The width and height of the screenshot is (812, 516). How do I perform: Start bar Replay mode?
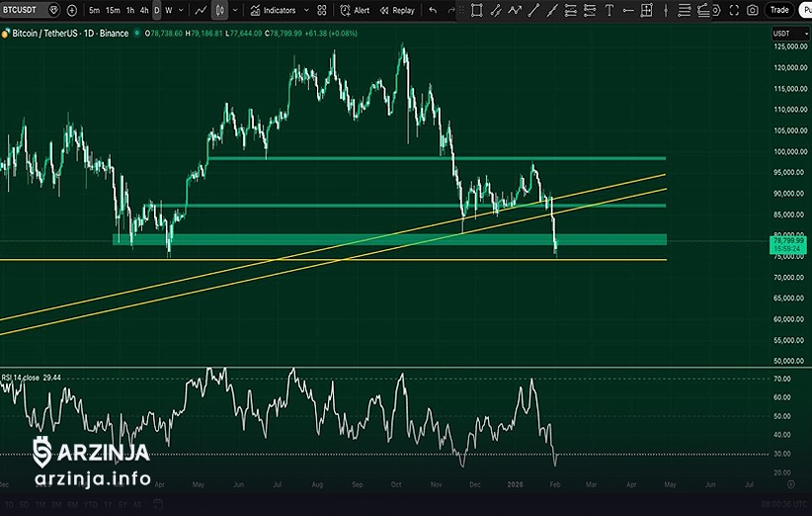(x=397, y=10)
